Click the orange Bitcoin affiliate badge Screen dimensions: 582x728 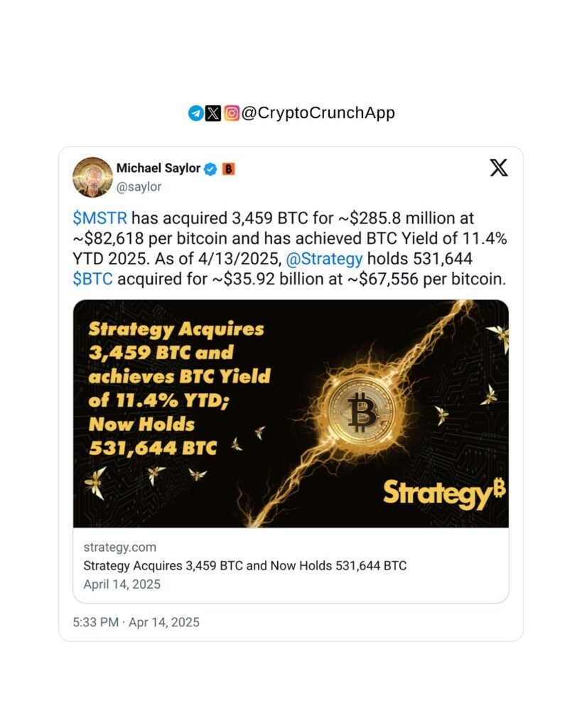(x=228, y=169)
